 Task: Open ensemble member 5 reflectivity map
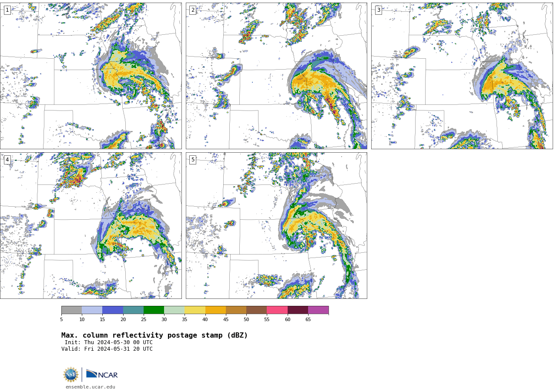(x=276, y=225)
